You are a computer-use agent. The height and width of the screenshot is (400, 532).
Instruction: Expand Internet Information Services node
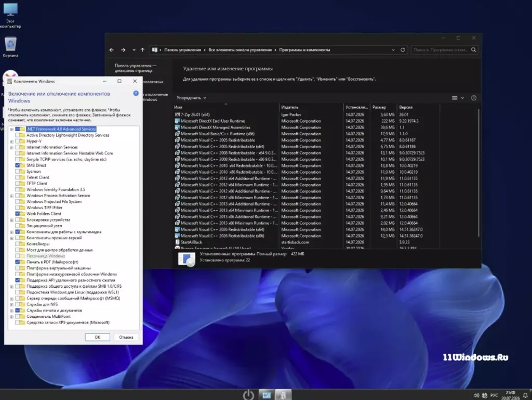pos(11,147)
